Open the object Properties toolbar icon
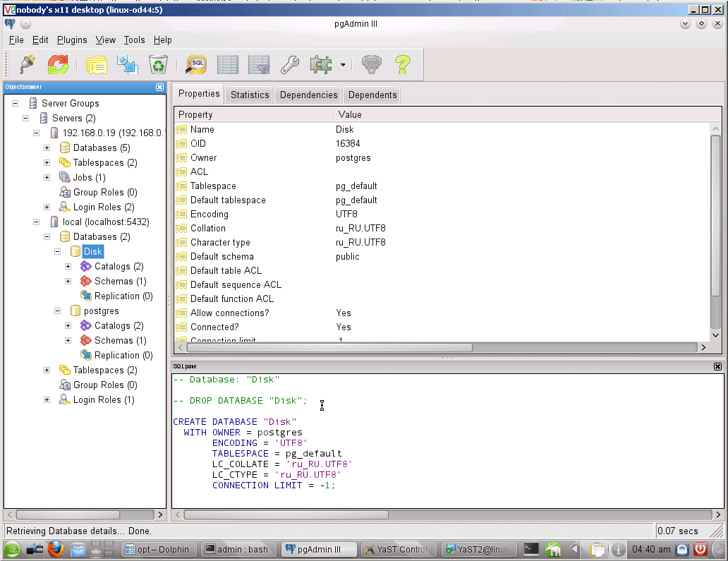The width and height of the screenshot is (728, 561). [96, 65]
